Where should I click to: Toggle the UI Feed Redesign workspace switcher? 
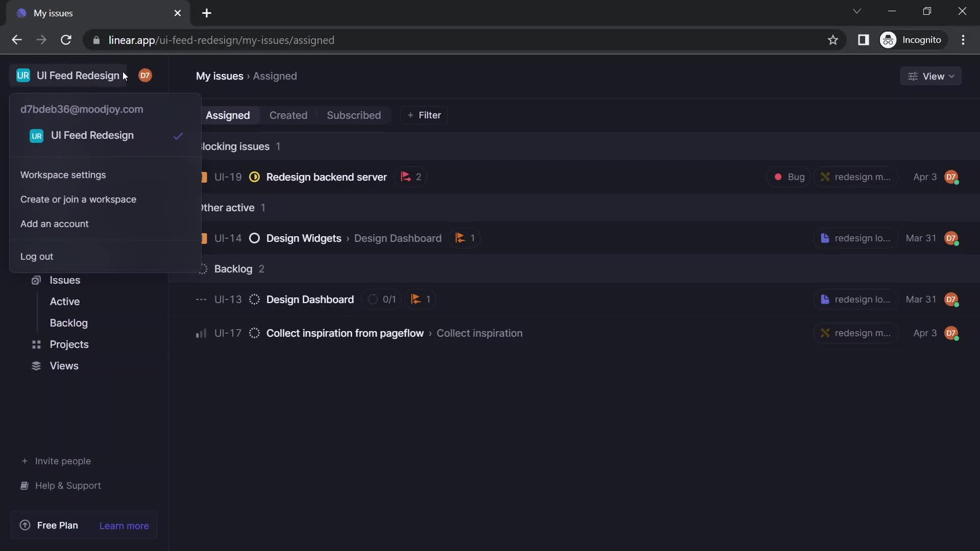(x=68, y=76)
